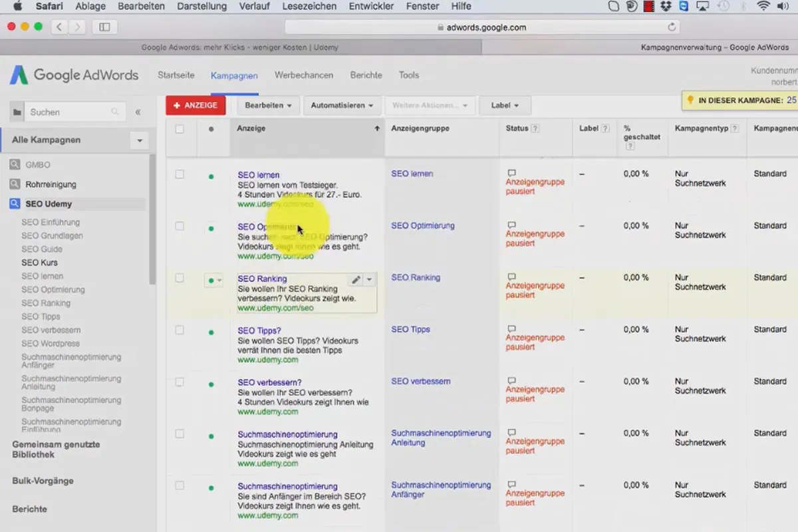The image size is (798, 532).
Task: Click the Safari back arrow
Action: [60, 27]
